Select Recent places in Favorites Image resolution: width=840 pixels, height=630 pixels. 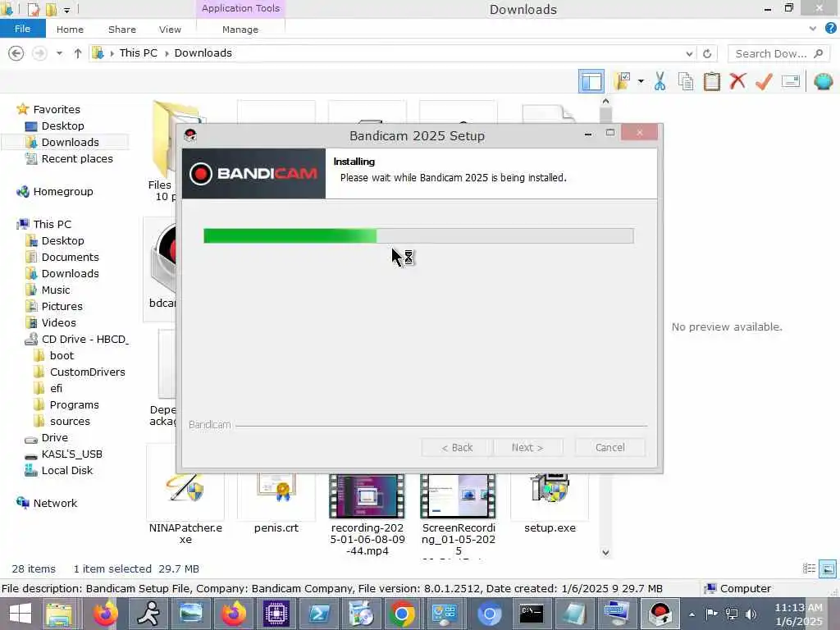77,158
